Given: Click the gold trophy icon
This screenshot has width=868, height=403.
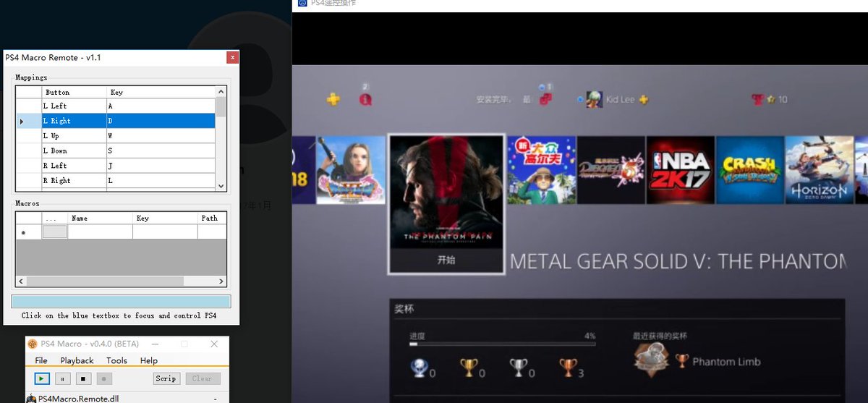Looking at the screenshot, I should click(469, 368).
